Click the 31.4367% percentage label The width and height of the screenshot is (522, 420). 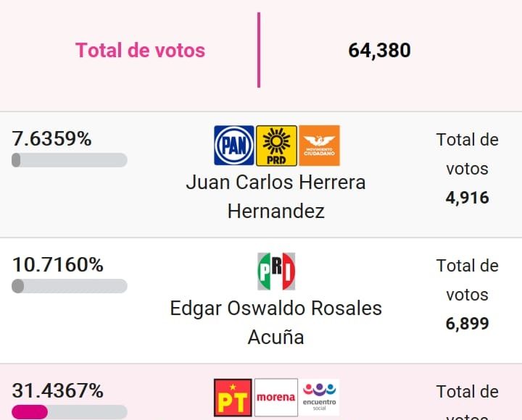point(58,390)
